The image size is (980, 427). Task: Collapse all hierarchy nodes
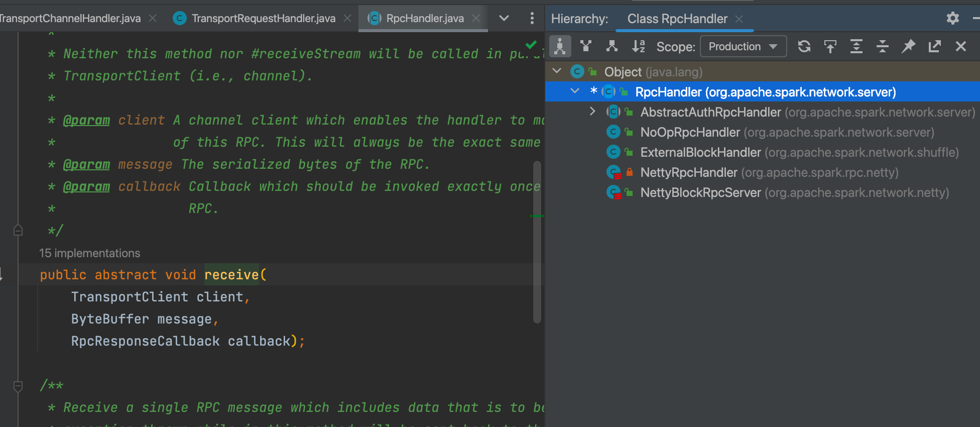pyautogui.click(x=883, y=47)
